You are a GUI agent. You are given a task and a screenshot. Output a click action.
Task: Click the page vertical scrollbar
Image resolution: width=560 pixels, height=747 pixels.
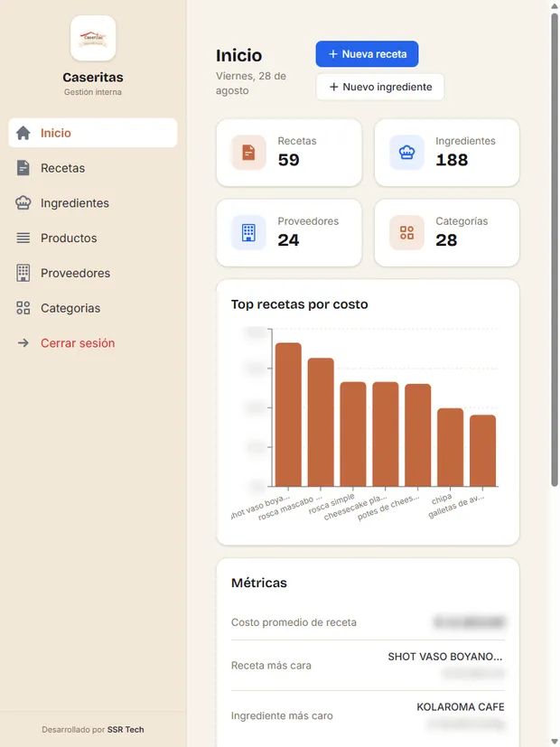tap(555, 250)
